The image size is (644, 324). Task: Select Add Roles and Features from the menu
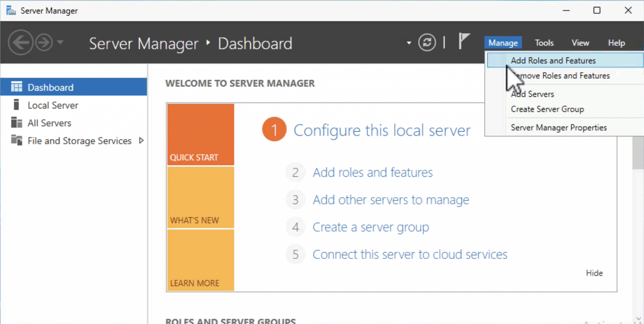click(553, 60)
